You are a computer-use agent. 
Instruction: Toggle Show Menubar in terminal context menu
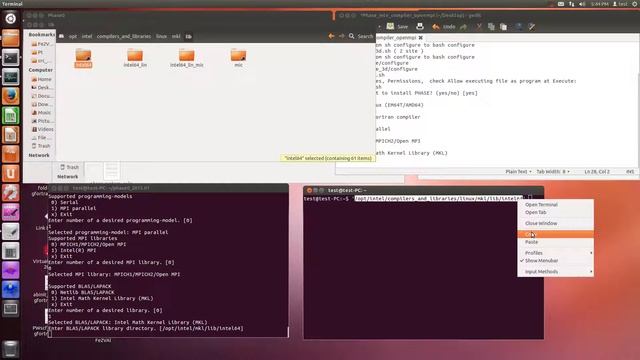coord(556,260)
